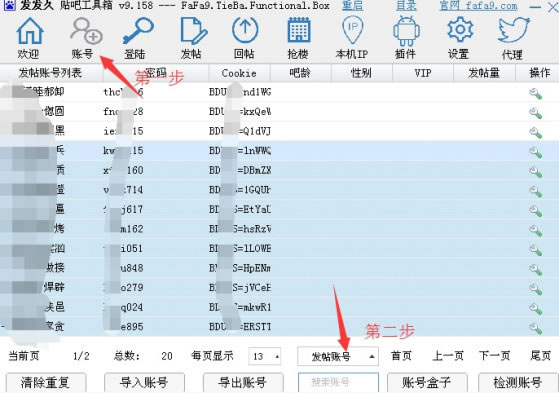
Task: Click wrench icon in row with password ending u848
Action: coord(535,270)
